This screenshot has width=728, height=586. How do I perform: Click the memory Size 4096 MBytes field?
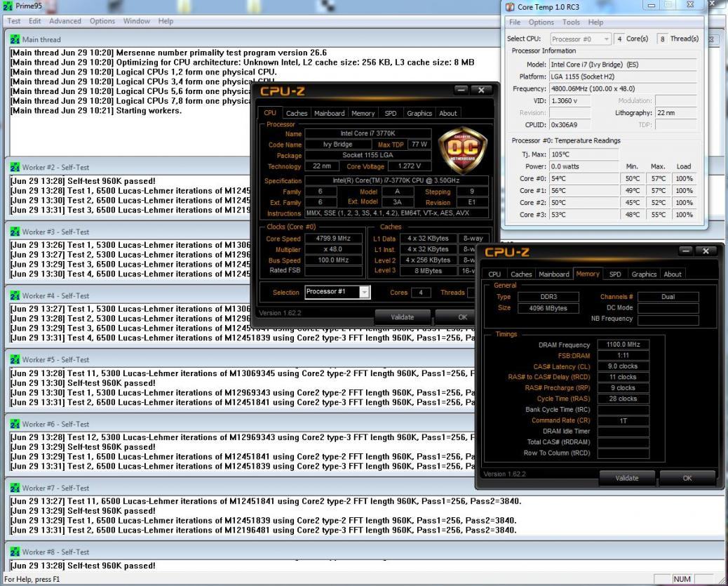(548, 308)
